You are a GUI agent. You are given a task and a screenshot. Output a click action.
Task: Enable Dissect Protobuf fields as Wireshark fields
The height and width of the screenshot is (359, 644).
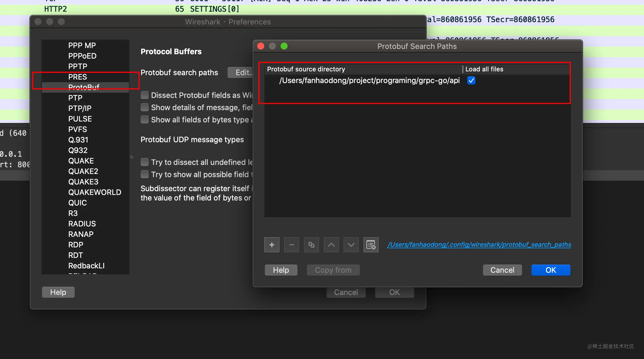tap(144, 95)
